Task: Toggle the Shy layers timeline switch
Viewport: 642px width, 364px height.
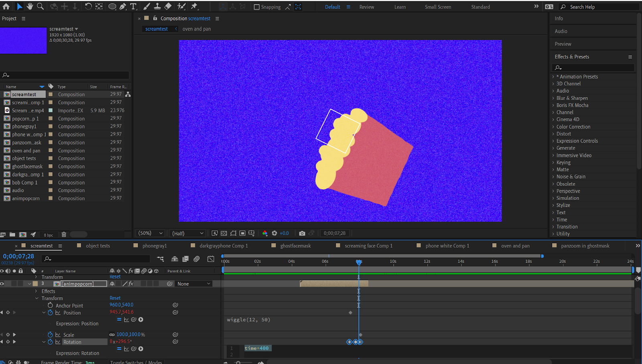Action: [x=175, y=259]
